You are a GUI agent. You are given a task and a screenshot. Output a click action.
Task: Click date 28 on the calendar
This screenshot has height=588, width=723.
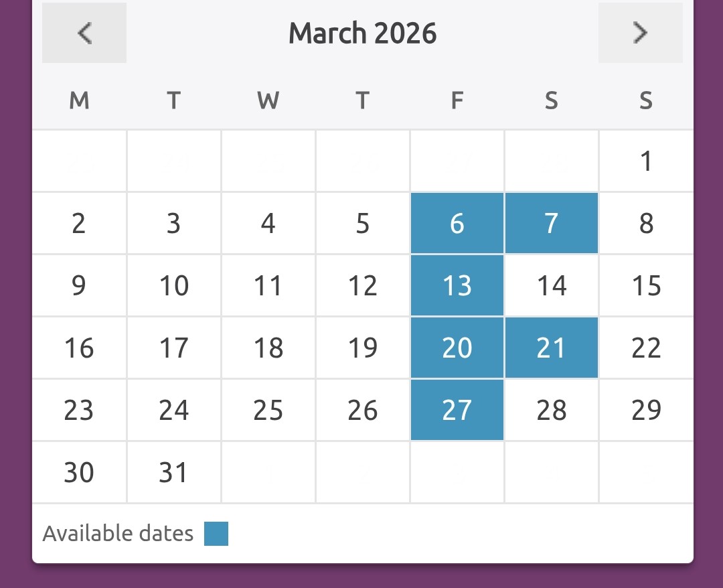(x=552, y=410)
